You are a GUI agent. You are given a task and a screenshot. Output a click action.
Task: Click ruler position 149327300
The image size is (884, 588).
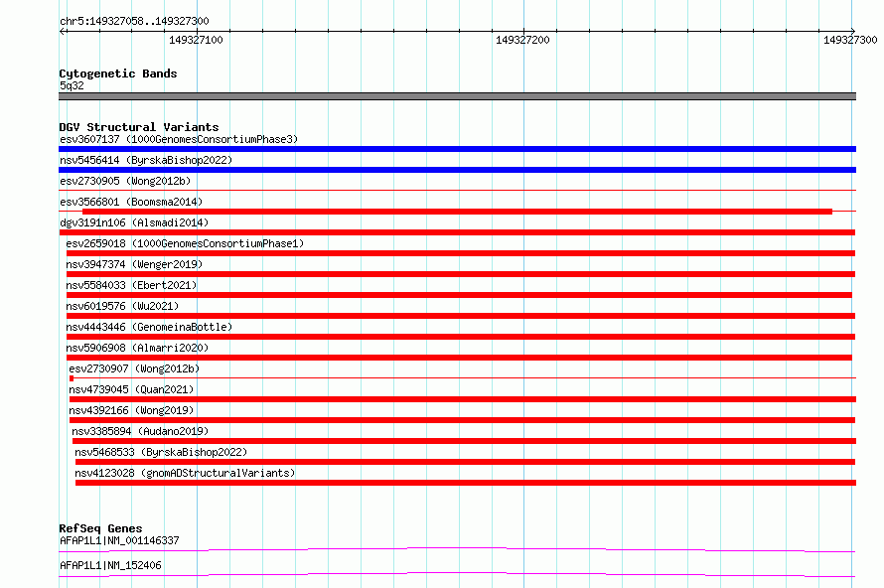(850, 40)
